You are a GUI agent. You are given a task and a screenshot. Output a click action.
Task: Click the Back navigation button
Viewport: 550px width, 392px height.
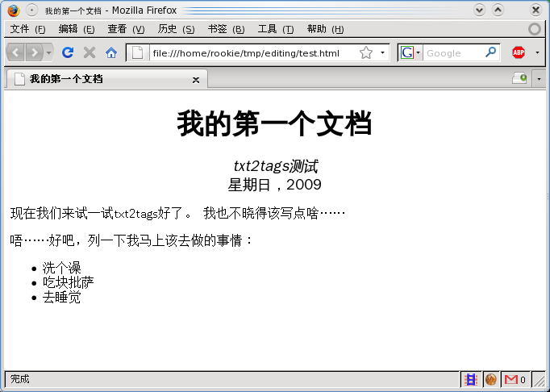16,52
